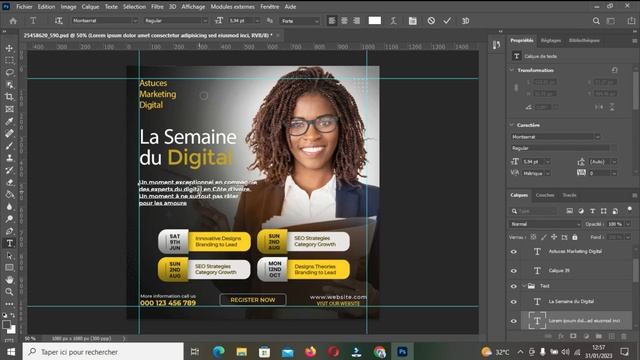Open the Normal blend mode dropdown
The image size is (640, 360).
click(x=545, y=224)
